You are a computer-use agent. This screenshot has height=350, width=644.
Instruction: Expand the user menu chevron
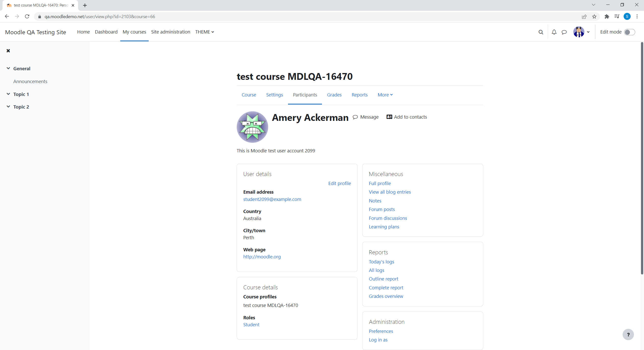coord(588,32)
